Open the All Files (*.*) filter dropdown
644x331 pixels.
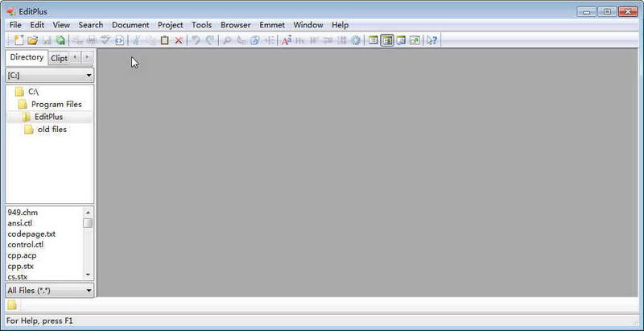pyautogui.click(x=50, y=291)
